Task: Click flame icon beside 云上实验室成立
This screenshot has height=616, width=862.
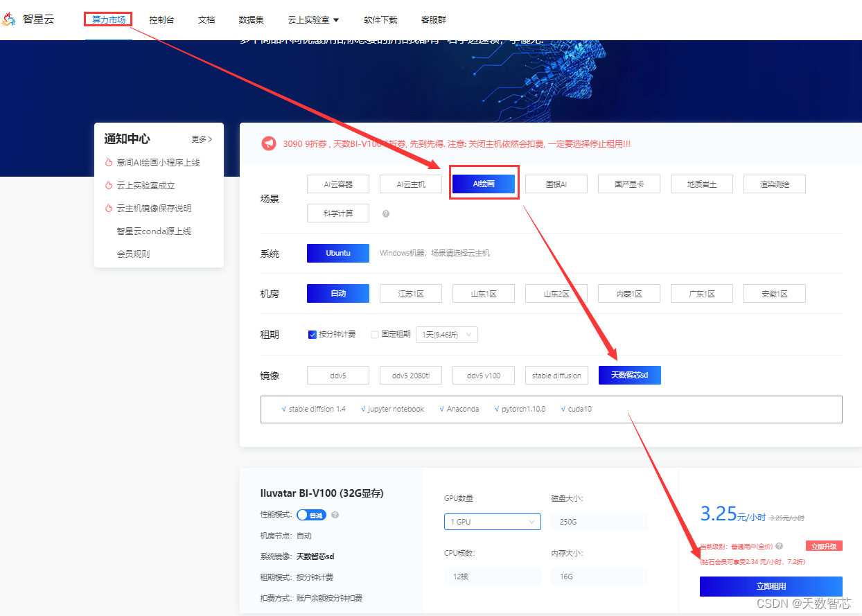Action: pos(109,186)
